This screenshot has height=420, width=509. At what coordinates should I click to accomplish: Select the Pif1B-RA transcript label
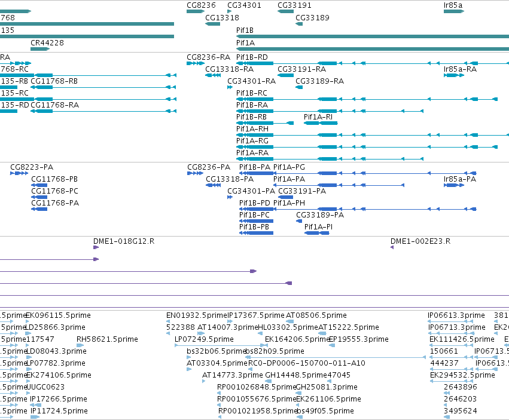point(252,105)
